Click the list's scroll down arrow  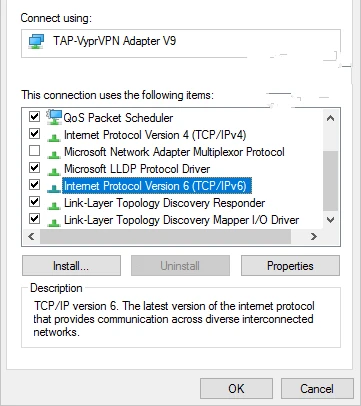tap(330, 220)
